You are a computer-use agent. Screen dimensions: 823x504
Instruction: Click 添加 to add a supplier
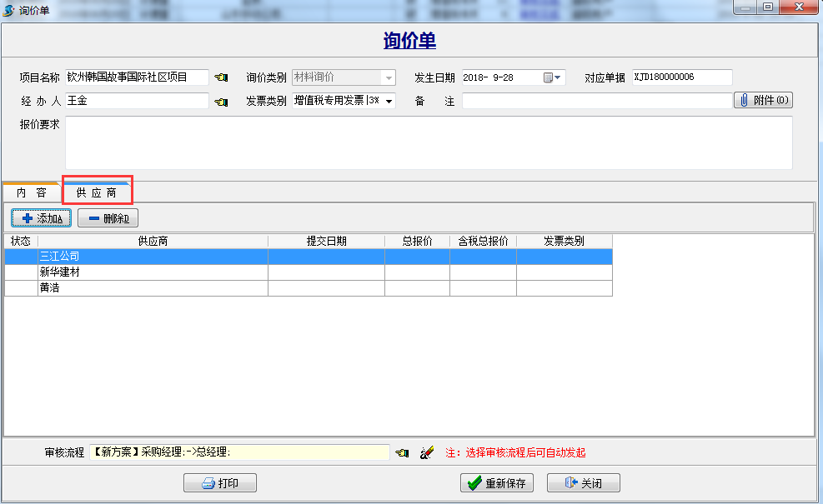pyautogui.click(x=42, y=218)
